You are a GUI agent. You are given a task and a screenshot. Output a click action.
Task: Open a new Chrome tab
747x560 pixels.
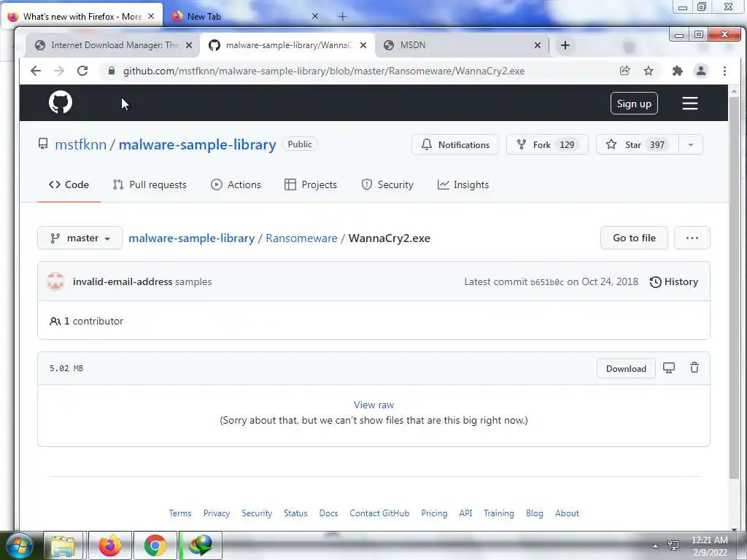pyautogui.click(x=565, y=45)
